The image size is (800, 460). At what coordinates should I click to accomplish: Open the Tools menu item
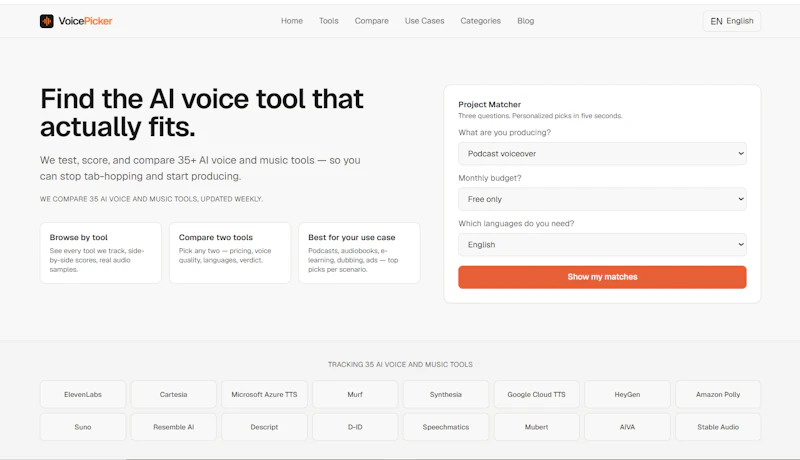[329, 21]
